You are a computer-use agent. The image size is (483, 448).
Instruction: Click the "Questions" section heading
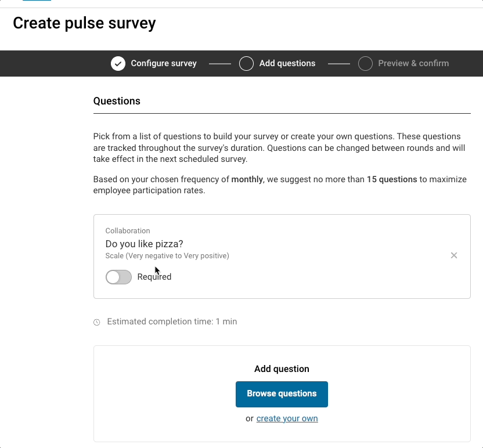tap(117, 101)
